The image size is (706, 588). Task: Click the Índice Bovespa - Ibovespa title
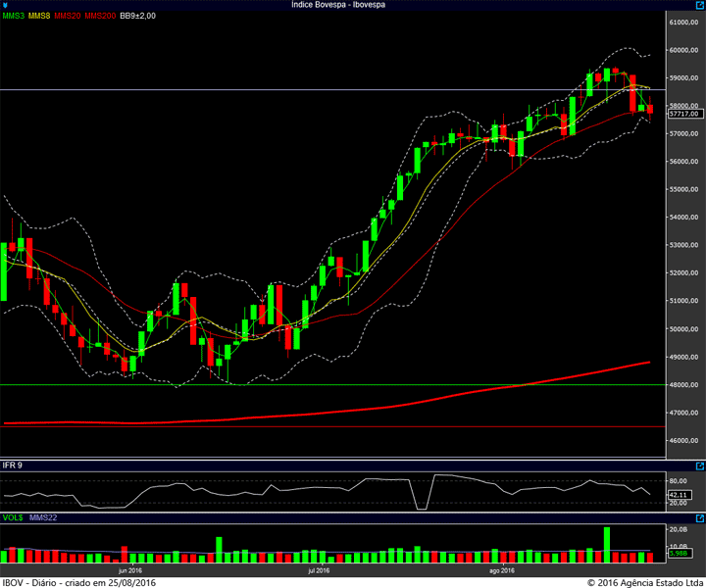338,5
